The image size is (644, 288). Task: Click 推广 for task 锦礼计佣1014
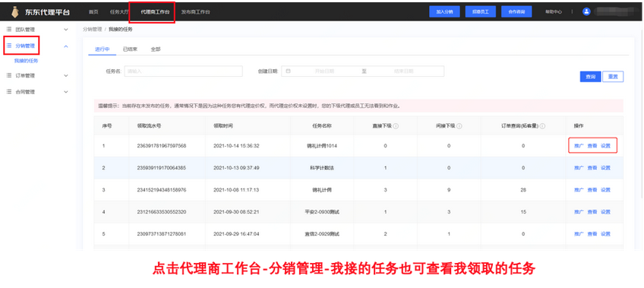pyautogui.click(x=579, y=146)
